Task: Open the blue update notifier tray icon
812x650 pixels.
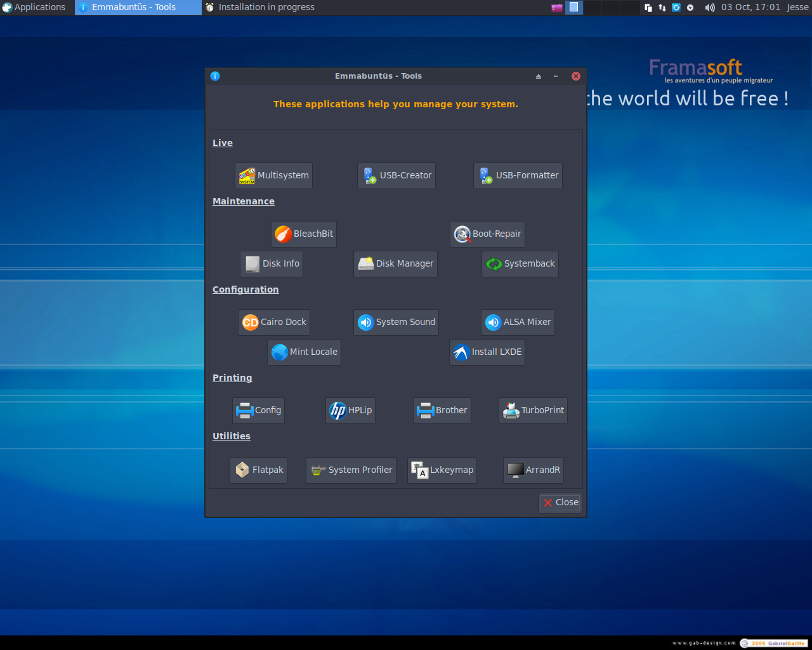Action: pyautogui.click(x=676, y=8)
